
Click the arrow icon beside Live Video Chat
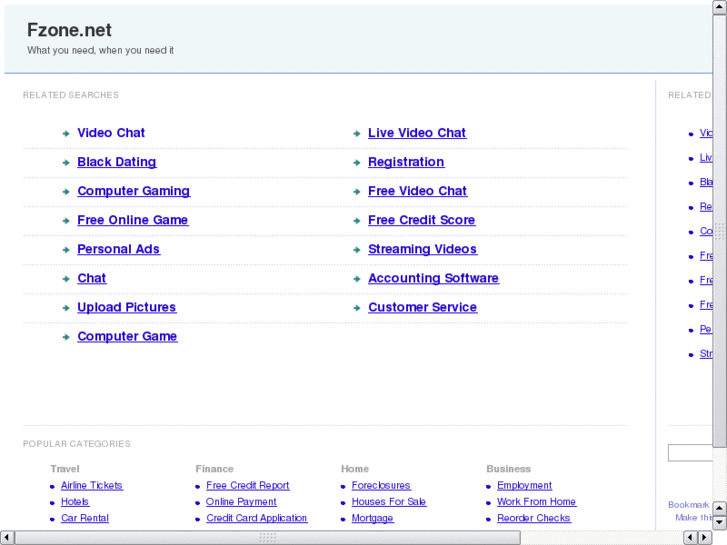point(357,133)
